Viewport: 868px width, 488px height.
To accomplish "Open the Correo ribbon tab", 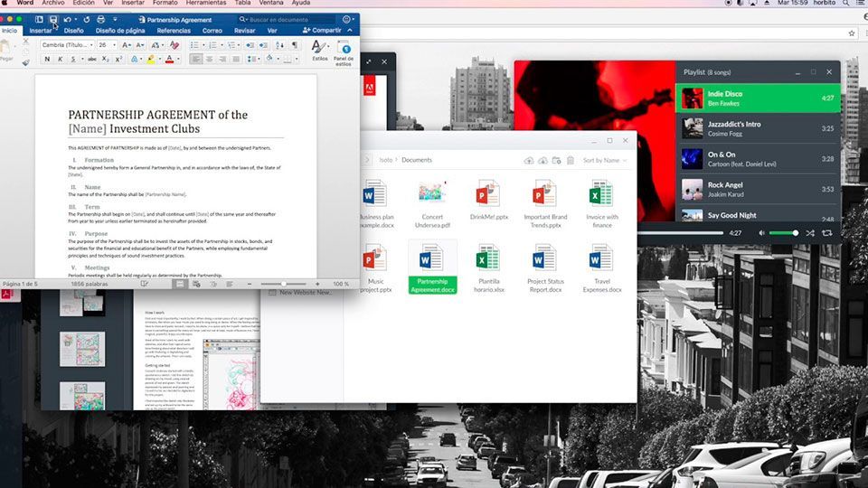I will tap(212, 31).
